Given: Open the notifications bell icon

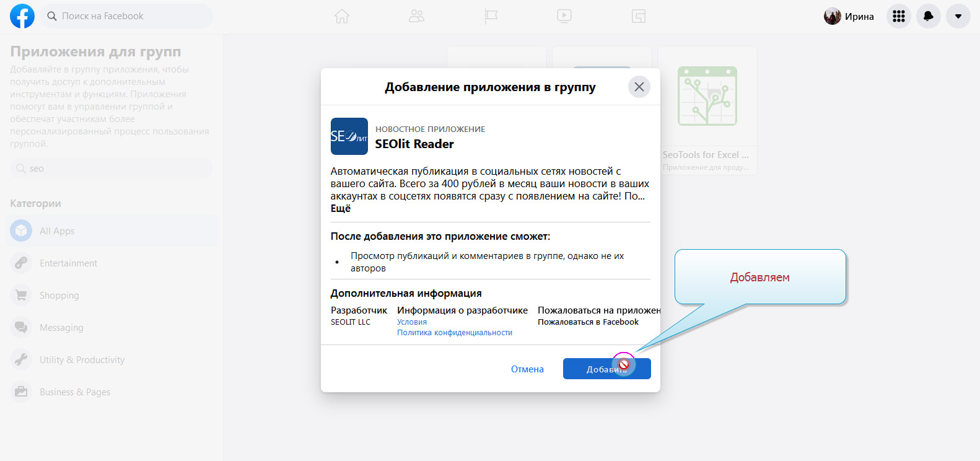Looking at the screenshot, I should coord(928,16).
